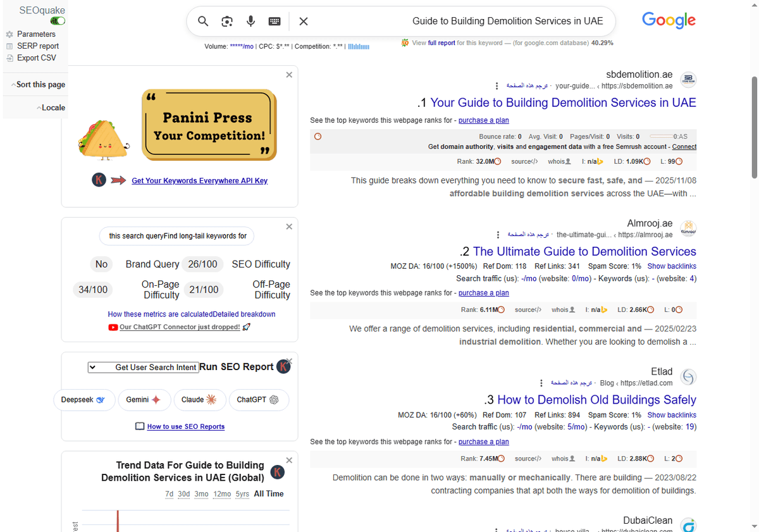Clear the search query with the X
Image resolution: width=759 pixels, height=532 pixels.
303,21
